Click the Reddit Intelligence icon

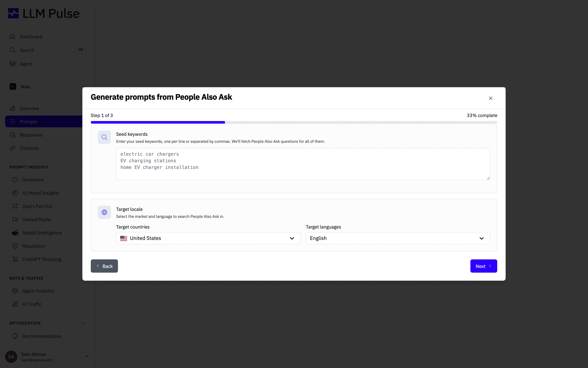[15, 233]
